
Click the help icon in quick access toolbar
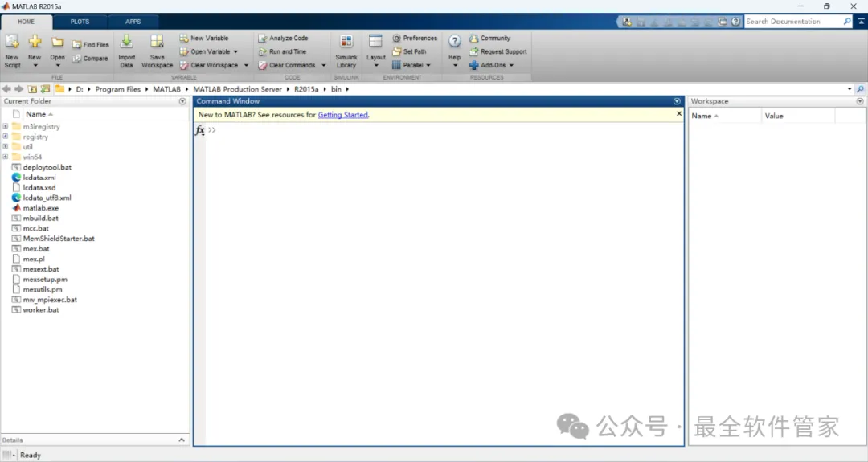[x=735, y=22]
